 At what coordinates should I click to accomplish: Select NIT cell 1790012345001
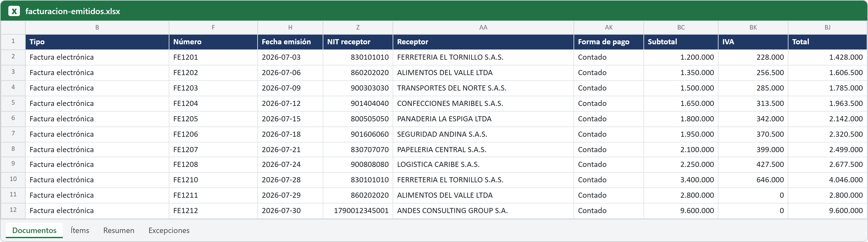tap(358, 211)
